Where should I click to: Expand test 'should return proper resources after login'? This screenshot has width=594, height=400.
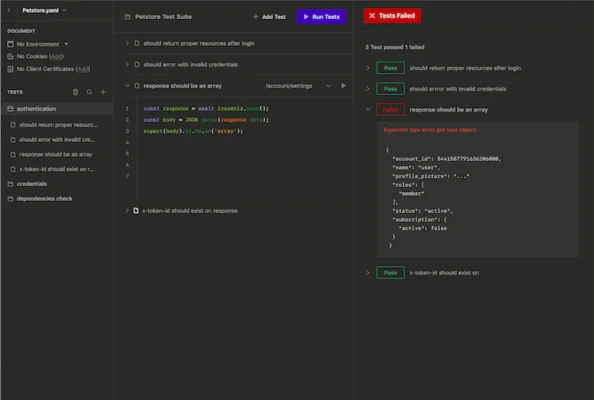tap(127, 43)
